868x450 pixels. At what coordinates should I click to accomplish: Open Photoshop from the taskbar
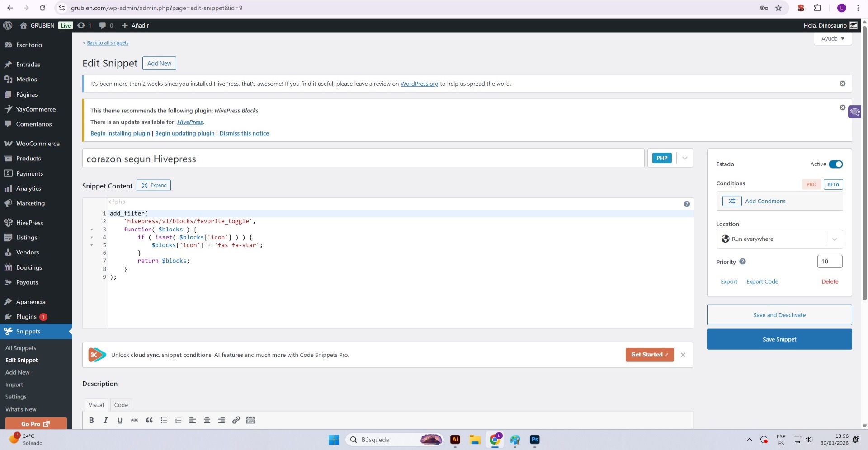point(534,440)
